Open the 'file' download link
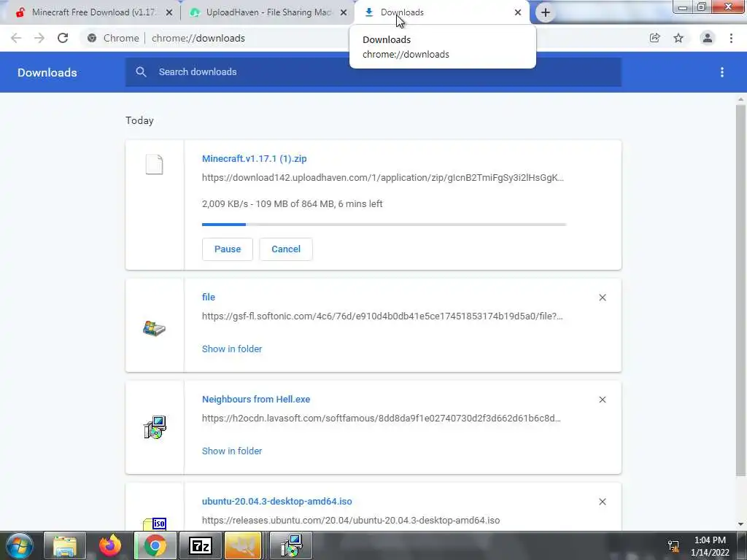Image resolution: width=747 pixels, height=560 pixels. click(209, 297)
